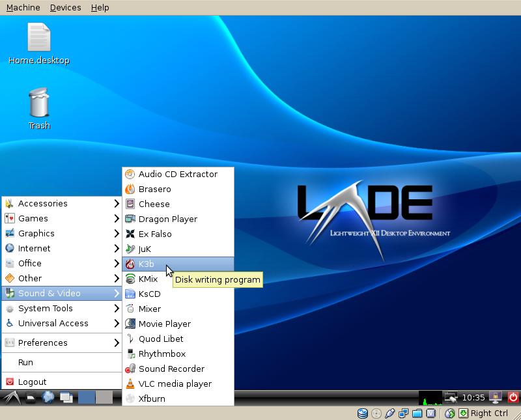Launch the JuK music player
Image resolution: width=521 pixels, height=420 pixels.
pos(178,249)
